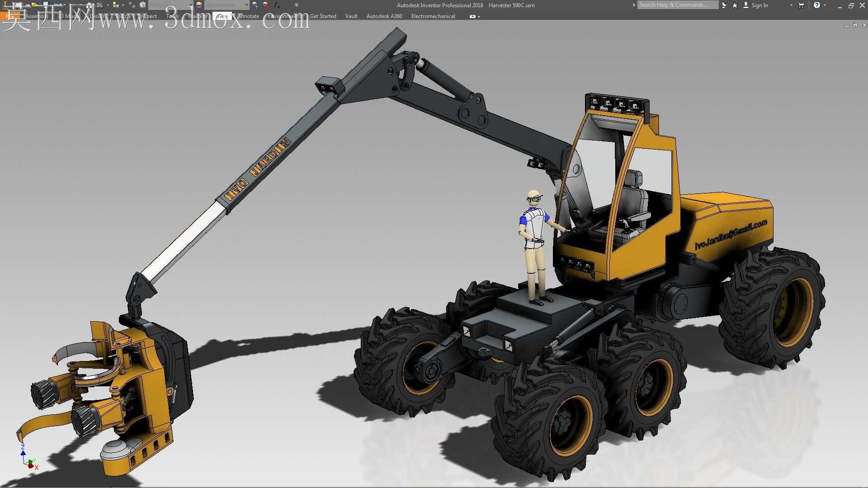
Task: Click the material sphere icon
Action: coord(143,5)
